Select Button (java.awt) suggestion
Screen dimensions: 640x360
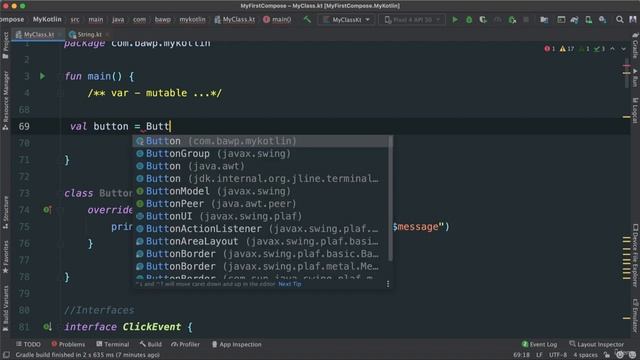click(261, 166)
